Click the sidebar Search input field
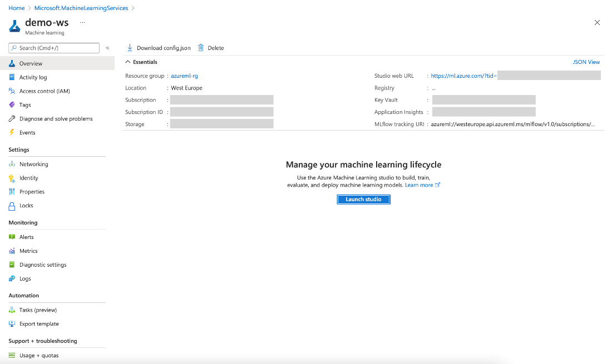612x364 pixels. pos(54,48)
